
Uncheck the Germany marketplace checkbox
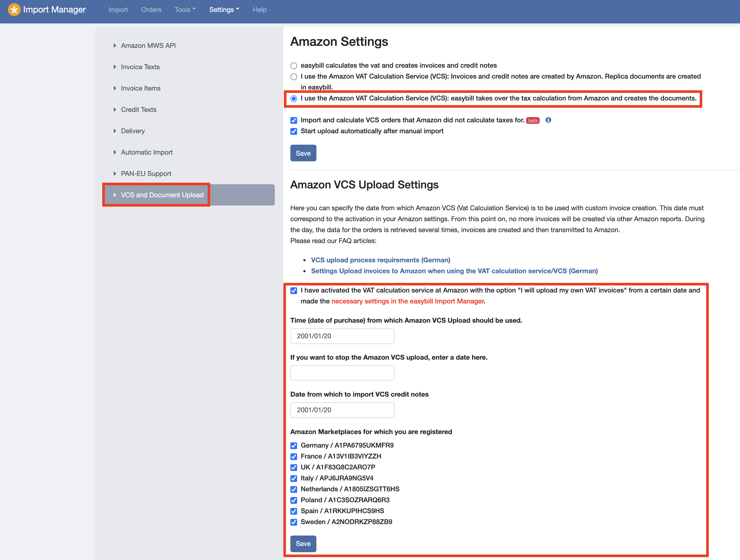coord(294,446)
